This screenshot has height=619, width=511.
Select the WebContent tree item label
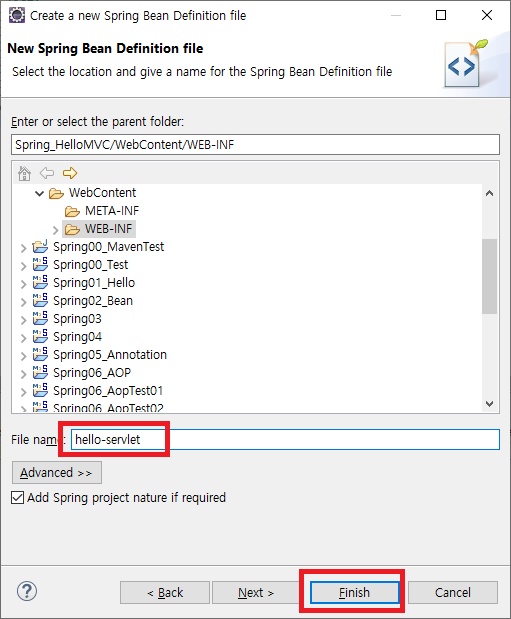[x=103, y=193]
